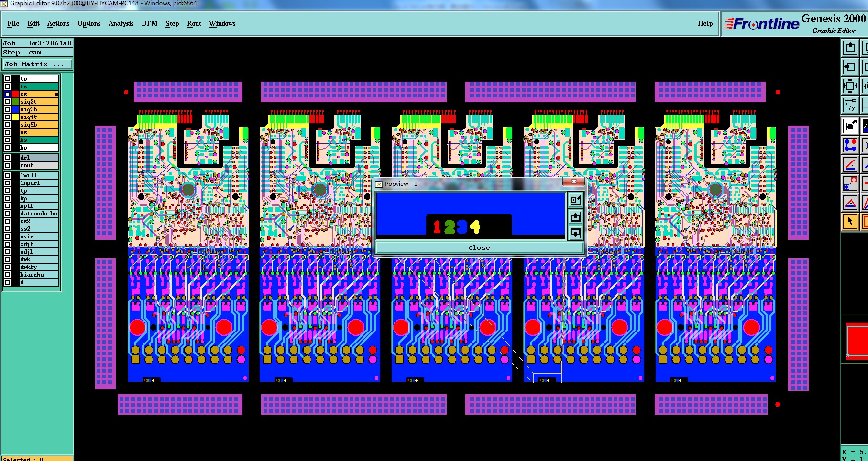
Task: Click the blue color swatch of sig3b layer
Action: coord(15,109)
